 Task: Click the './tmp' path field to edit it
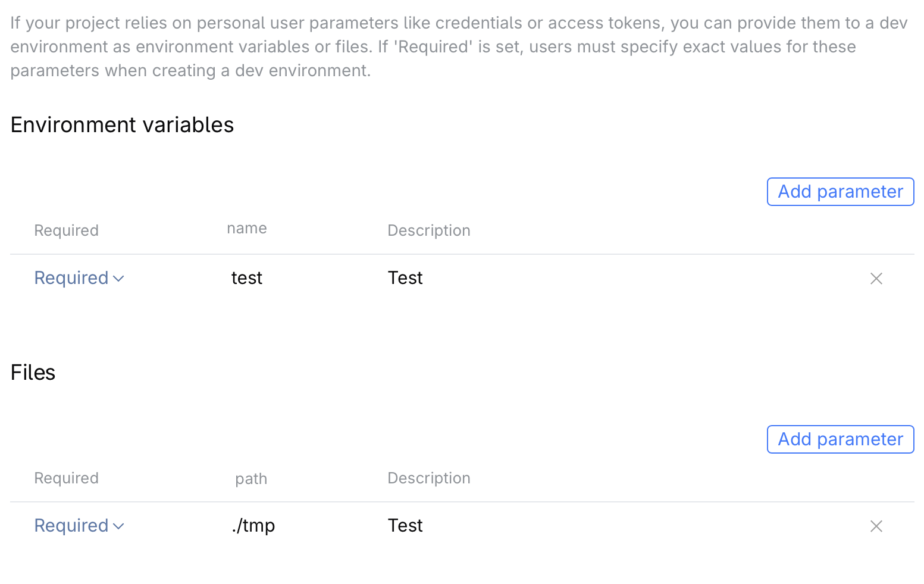click(x=253, y=526)
